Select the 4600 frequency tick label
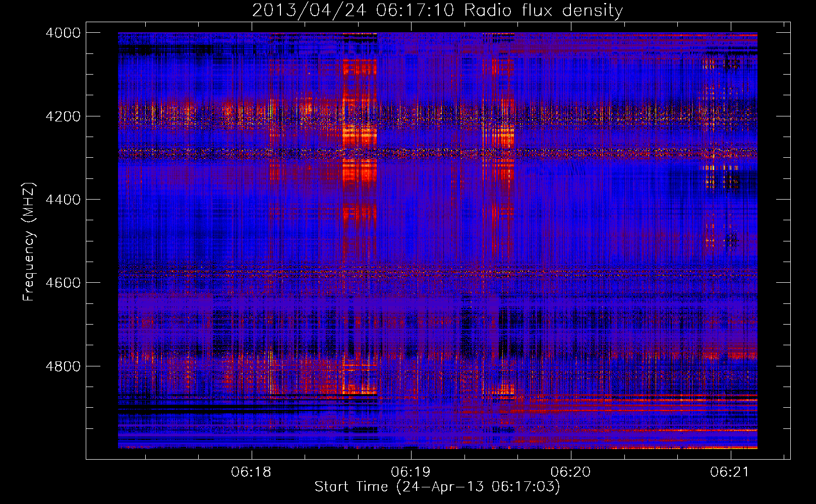Screen dimensions: 816x504 point(63,283)
